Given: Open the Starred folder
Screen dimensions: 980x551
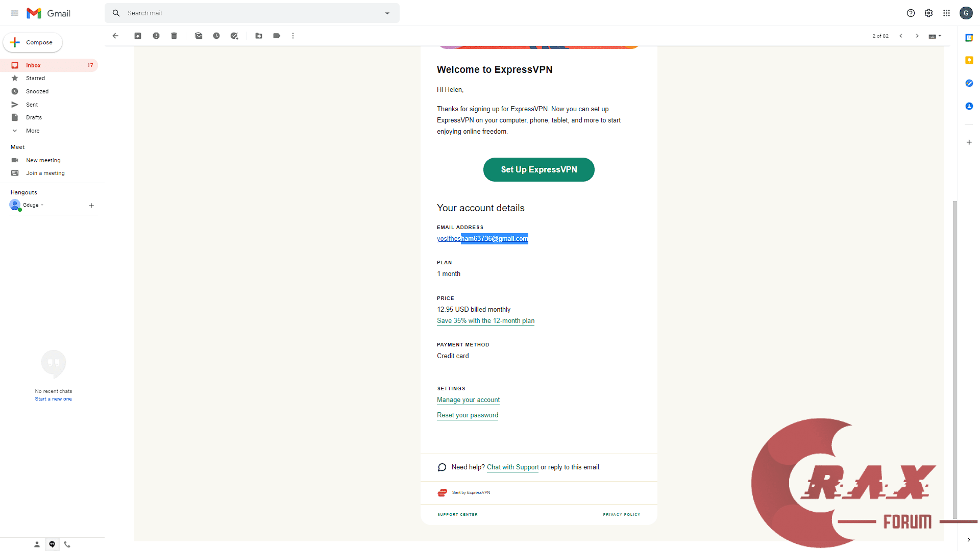Looking at the screenshot, I should point(36,78).
